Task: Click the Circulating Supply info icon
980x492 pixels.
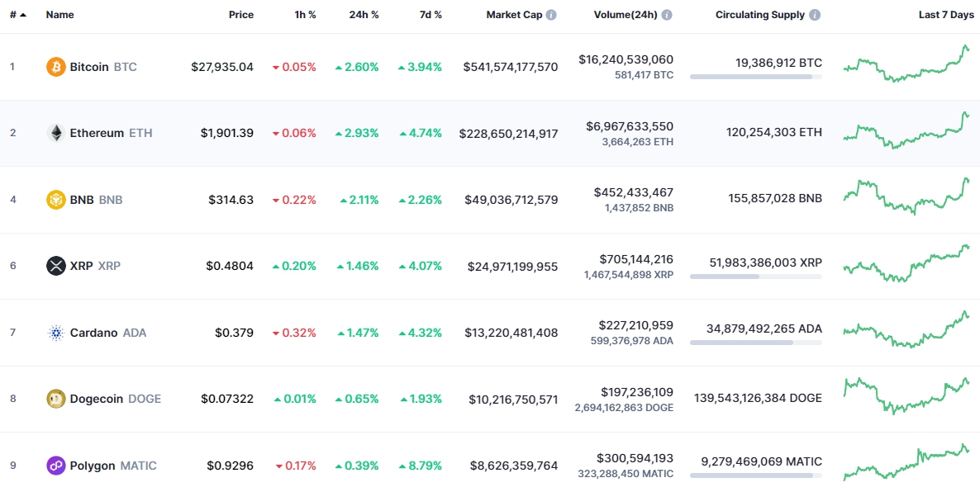Action: point(815,15)
